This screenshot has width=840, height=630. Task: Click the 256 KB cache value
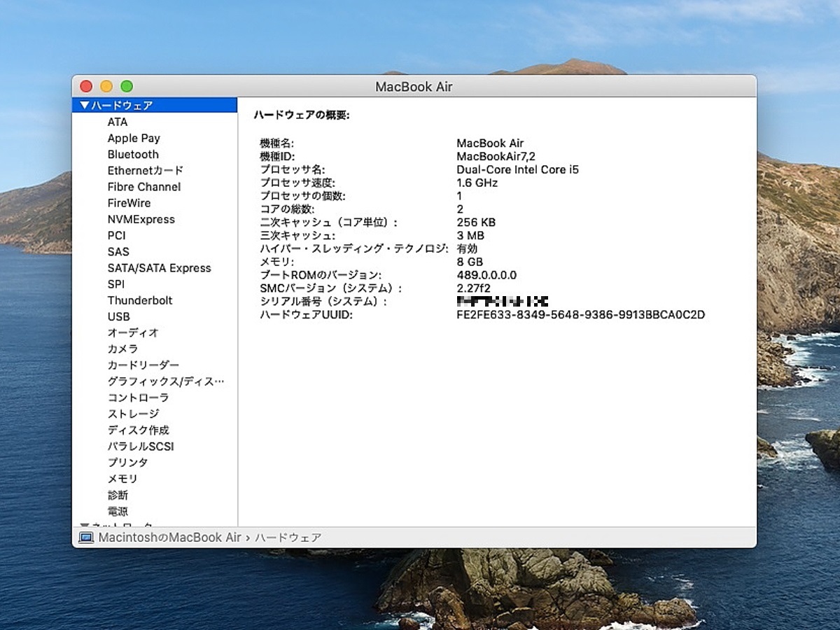tap(476, 222)
